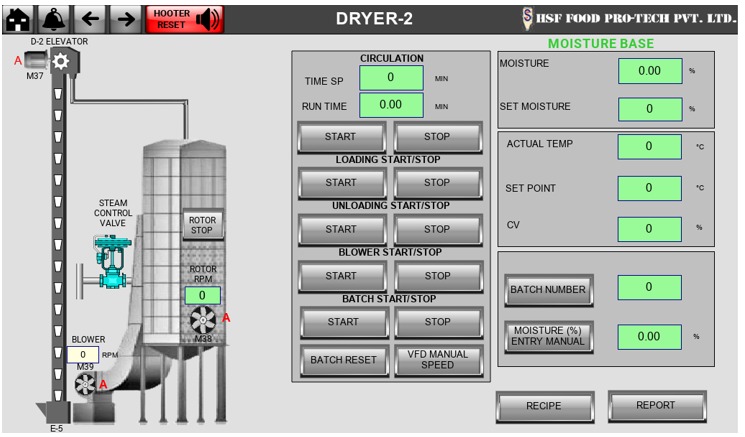The height and width of the screenshot is (437, 745).
Task: Select the D-2 elevator gear icon
Action: click(59, 62)
